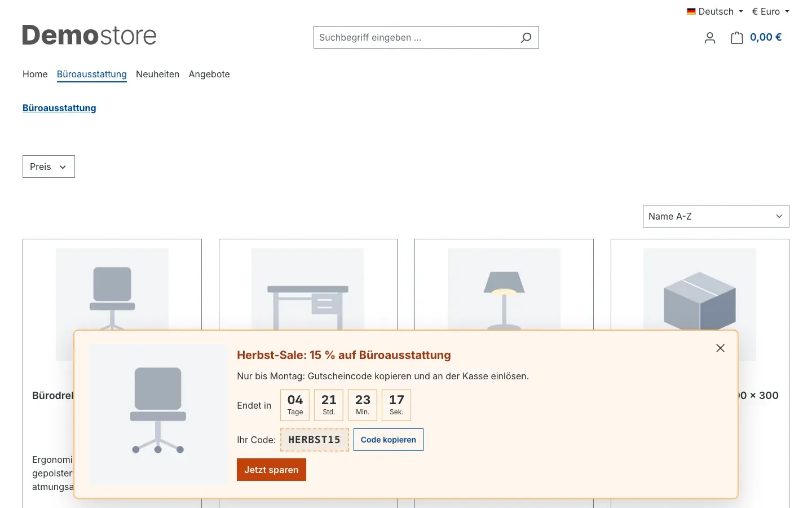Click the Büroausstattung breadcrumb link

59,108
